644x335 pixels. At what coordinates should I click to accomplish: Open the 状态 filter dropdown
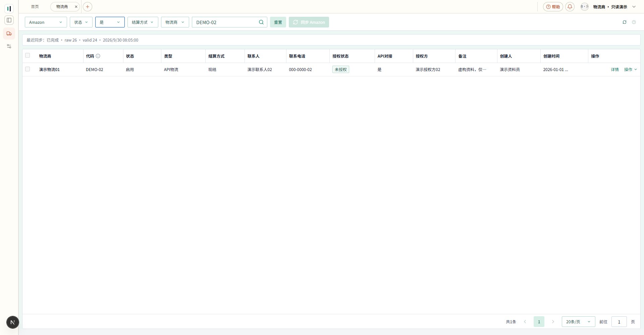pyautogui.click(x=81, y=22)
